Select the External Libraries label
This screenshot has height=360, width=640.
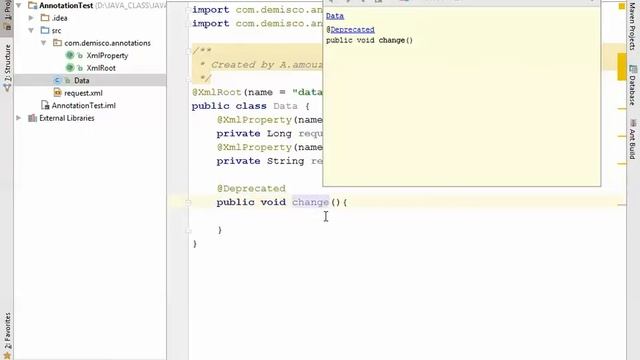click(x=67, y=118)
